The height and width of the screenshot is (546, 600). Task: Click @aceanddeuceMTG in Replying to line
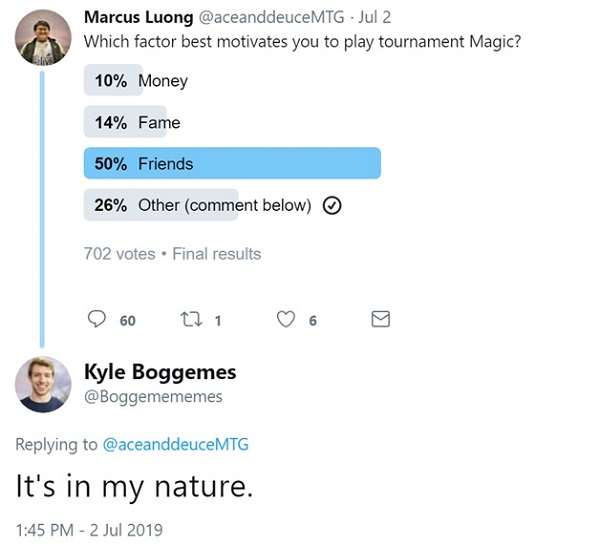[175, 444]
